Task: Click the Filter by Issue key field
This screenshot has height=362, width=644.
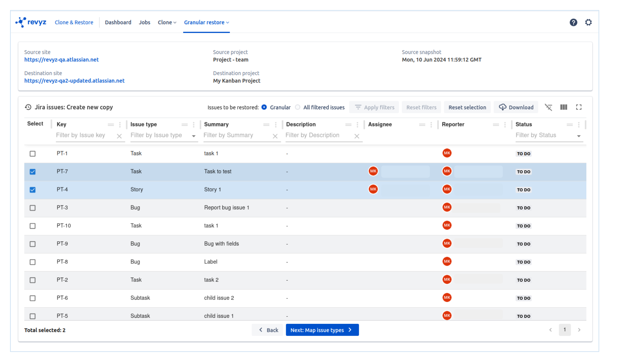Action: [85, 135]
